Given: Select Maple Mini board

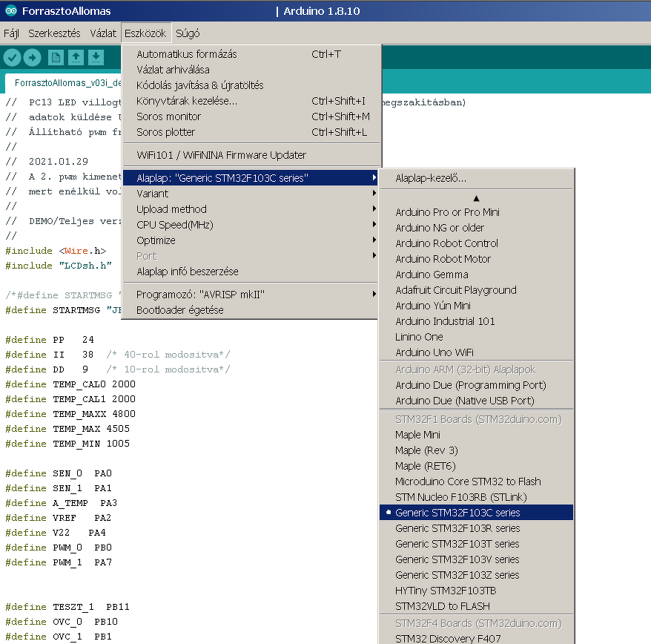Looking at the screenshot, I should (476, 435).
